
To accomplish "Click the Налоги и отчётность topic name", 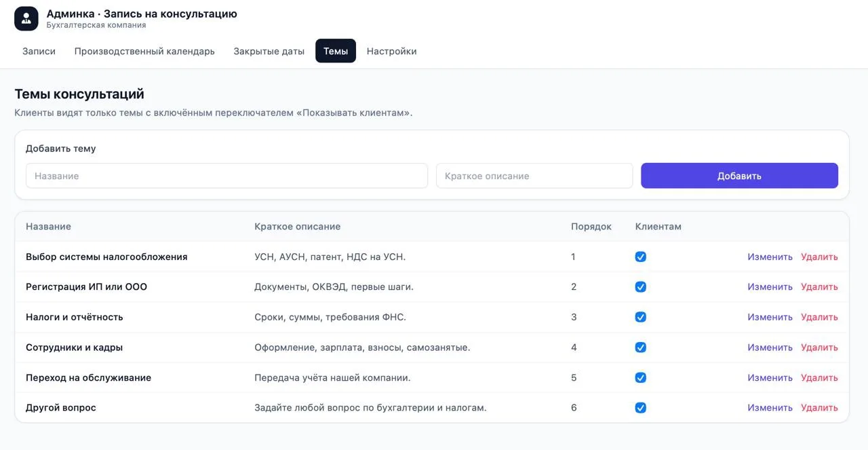I will coord(75,317).
